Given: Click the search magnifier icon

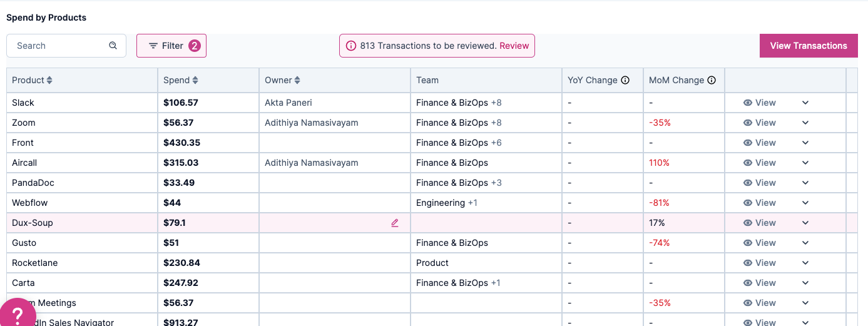Looking at the screenshot, I should 113,46.
